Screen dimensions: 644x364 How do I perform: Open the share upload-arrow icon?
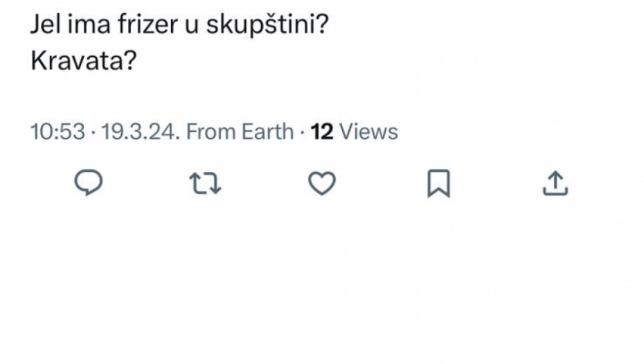(555, 183)
